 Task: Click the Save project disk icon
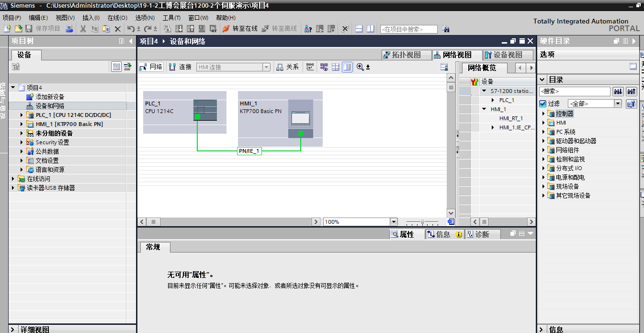coord(29,29)
